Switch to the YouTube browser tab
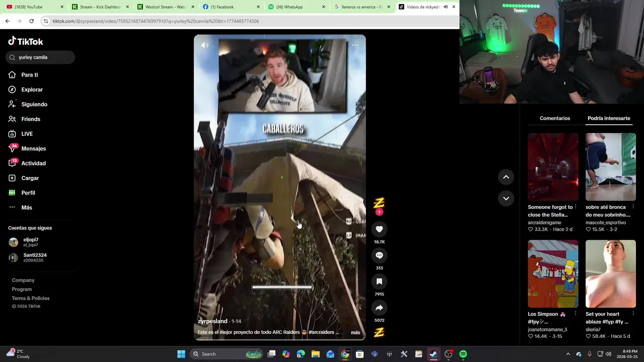Viewport: 644px width, 362px height. click(34, 7)
